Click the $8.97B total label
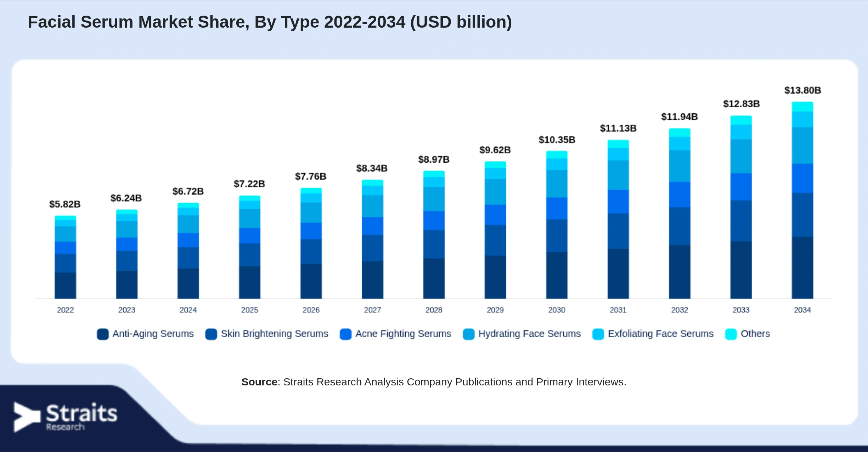Screen dimensions: 868x452 coord(434,159)
